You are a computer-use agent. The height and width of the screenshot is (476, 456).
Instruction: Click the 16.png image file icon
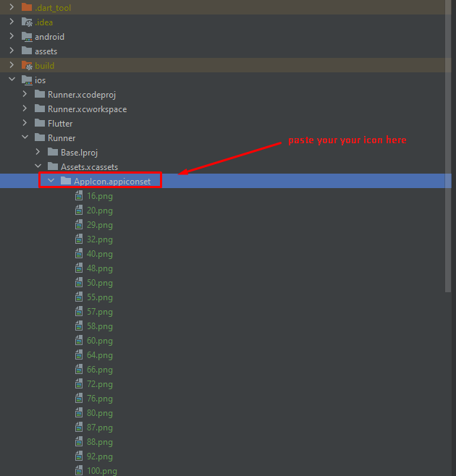[x=80, y=195]
